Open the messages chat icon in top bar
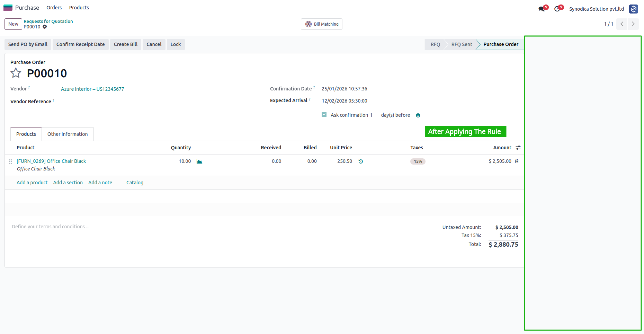644x334 pixels. tap(542, 9)
